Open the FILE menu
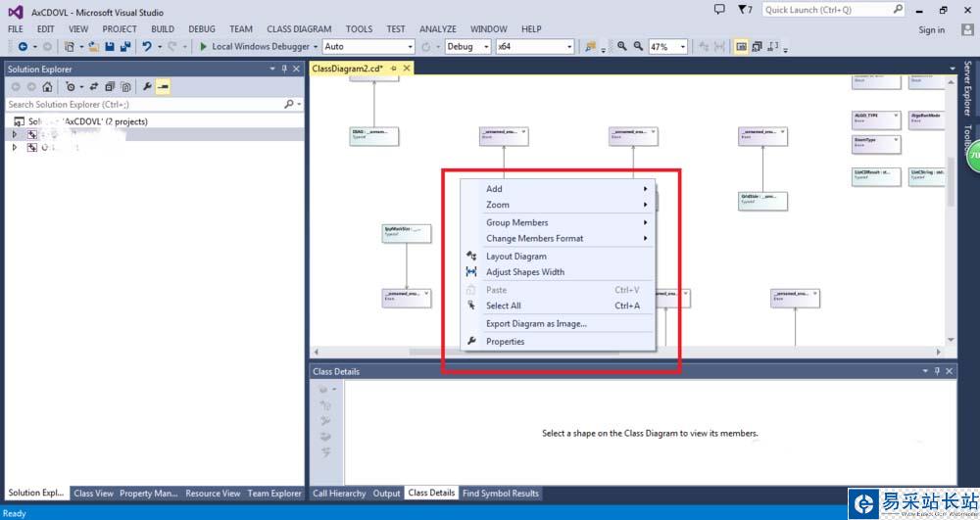 pyautogui.click(x=15, y=29)
